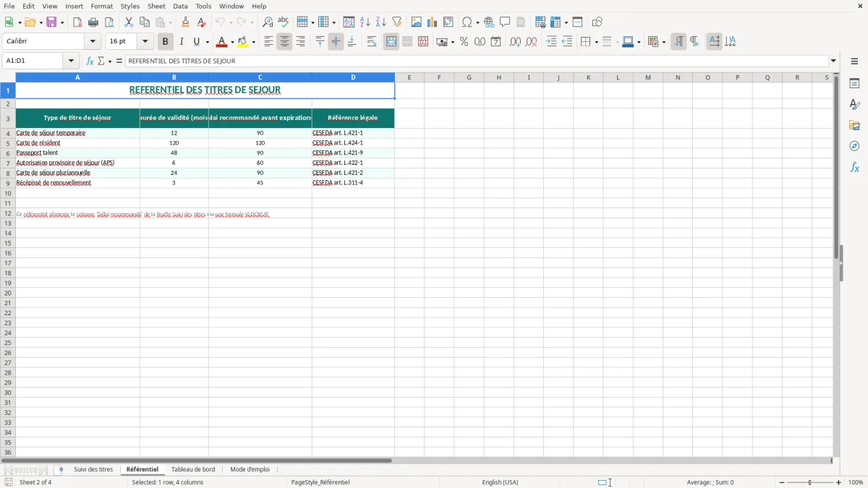Click the Insert Comment icon
This screenshot has width=868, height=488.
[x=505, y=22]
